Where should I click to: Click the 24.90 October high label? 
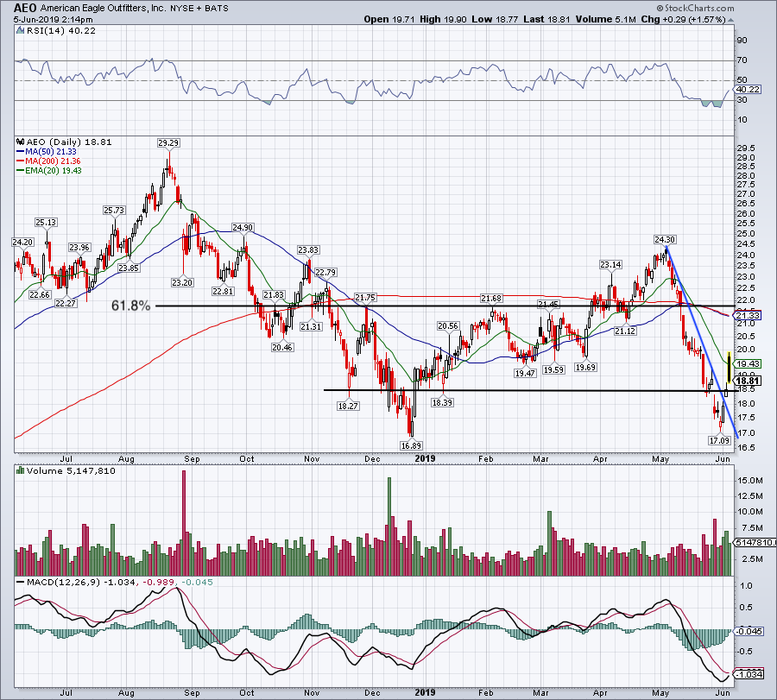coord(243,227)
